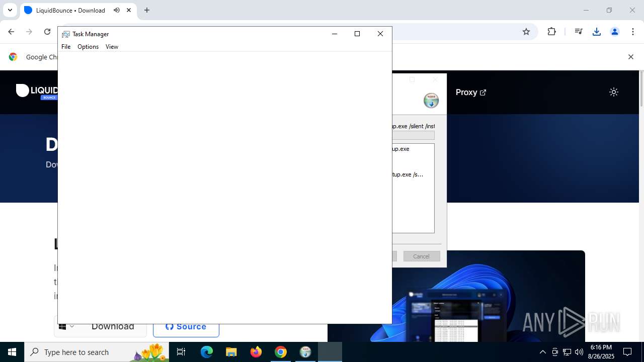Open the File menu in Task Manager
Viewport: 644px width, 362px height.
(66, 47)
